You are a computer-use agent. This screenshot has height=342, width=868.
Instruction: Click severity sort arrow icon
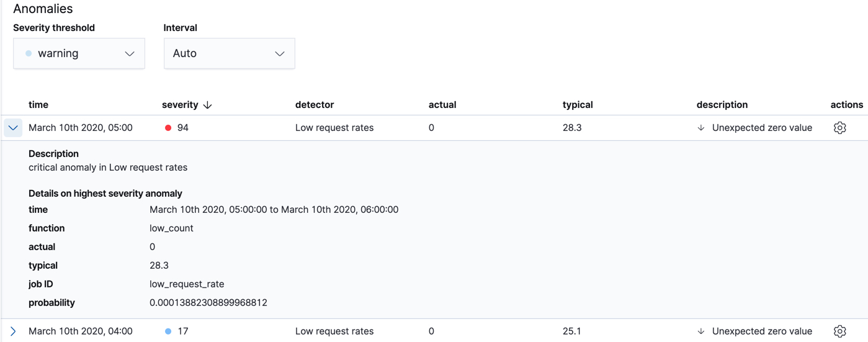pos(208,105)
